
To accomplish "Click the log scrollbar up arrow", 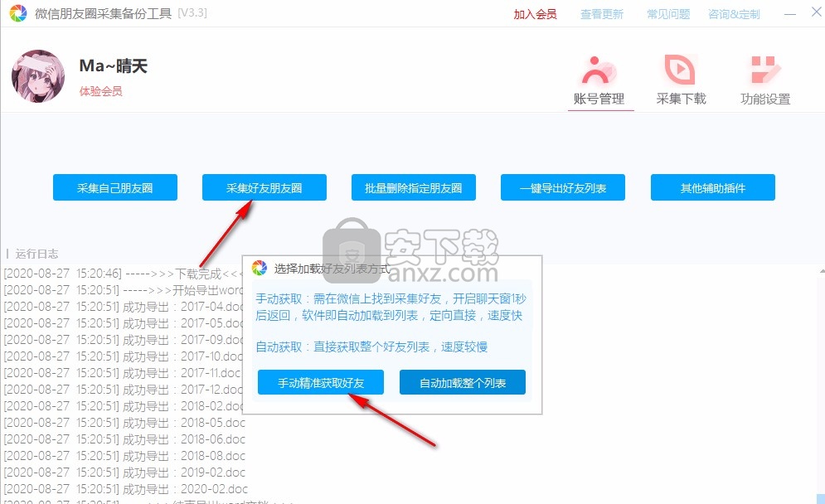I will click(822, 270).
